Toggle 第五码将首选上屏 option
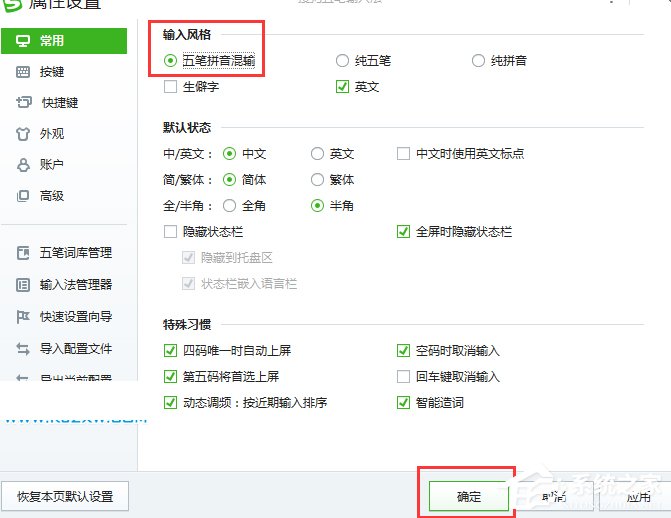671x518 pixels. (x=170, y=377)
